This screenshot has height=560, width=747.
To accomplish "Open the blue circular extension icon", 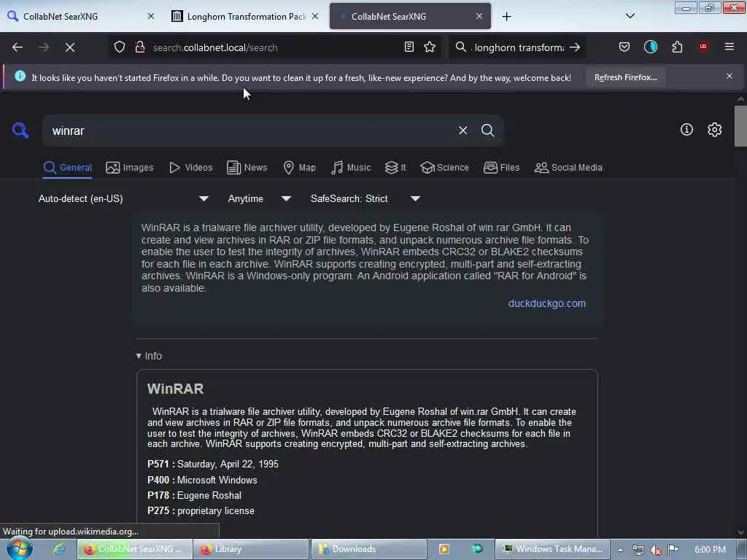I will [x=650, y=47].
